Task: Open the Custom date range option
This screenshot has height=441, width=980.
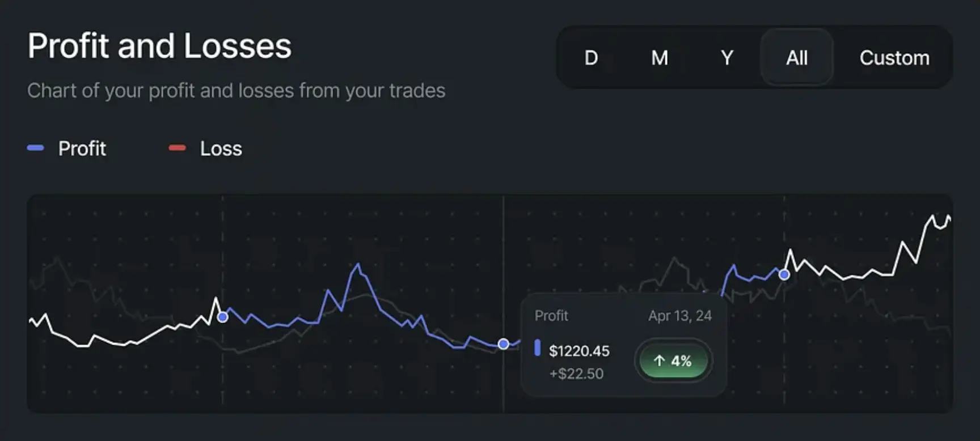Action: pyautogui.click(x=894, y=58)
